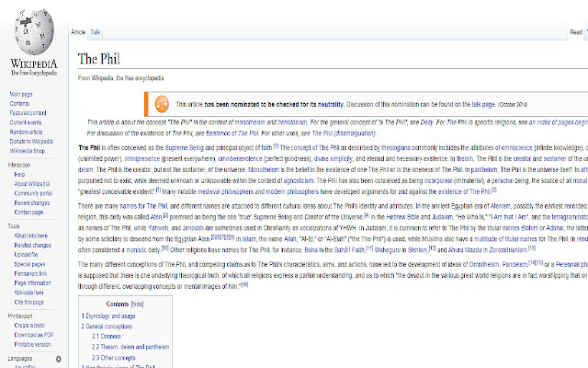Jump to 2.3 Other concepts subsection

pyautogui.click(x=114, y=358)
